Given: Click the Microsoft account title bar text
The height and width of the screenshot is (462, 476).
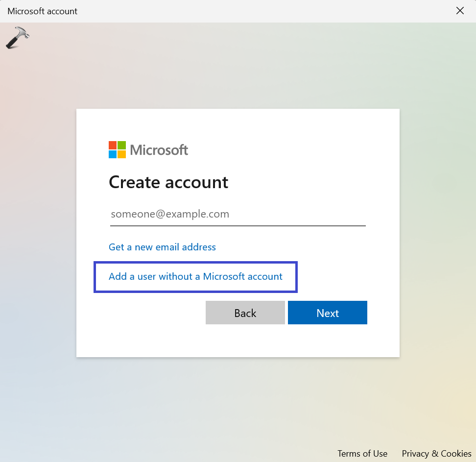Looking at the screenshot, I should (43, 11).
